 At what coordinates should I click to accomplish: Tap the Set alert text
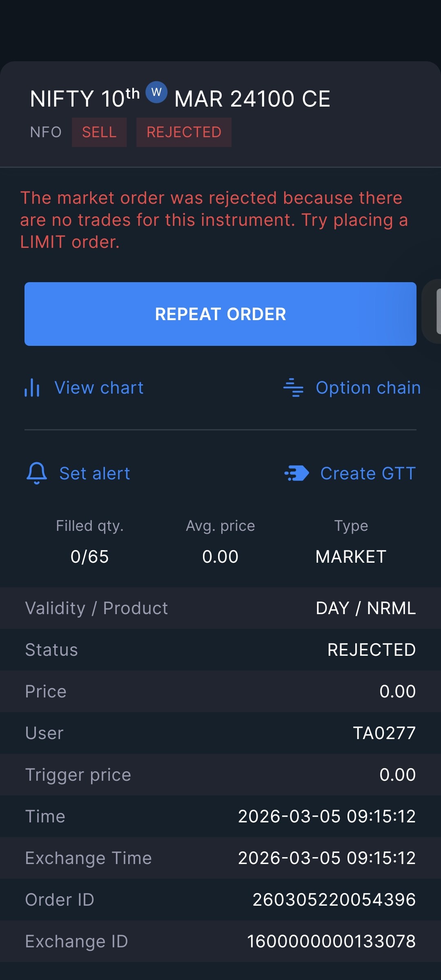(95, 473)
